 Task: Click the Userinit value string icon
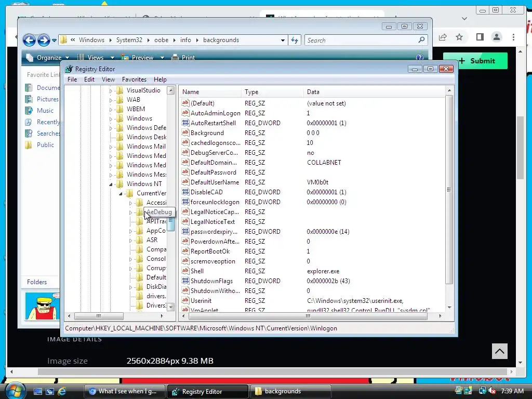[185, 301]
